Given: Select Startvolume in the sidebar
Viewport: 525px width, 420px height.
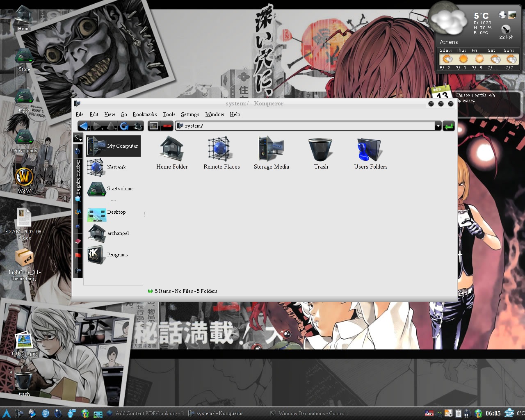Looking at the screenshot, I should [x=113, y=189].
